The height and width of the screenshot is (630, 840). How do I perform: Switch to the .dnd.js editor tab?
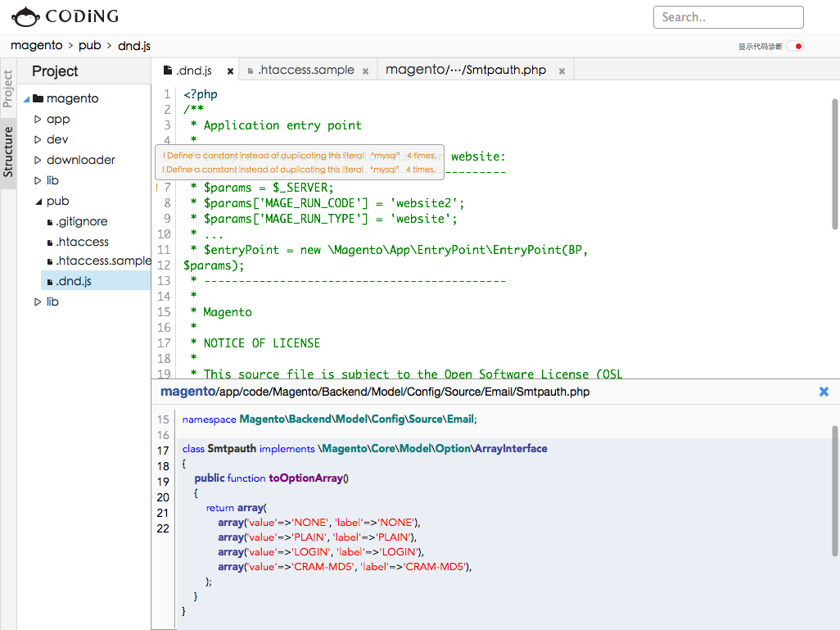click(x=194, y=70)
